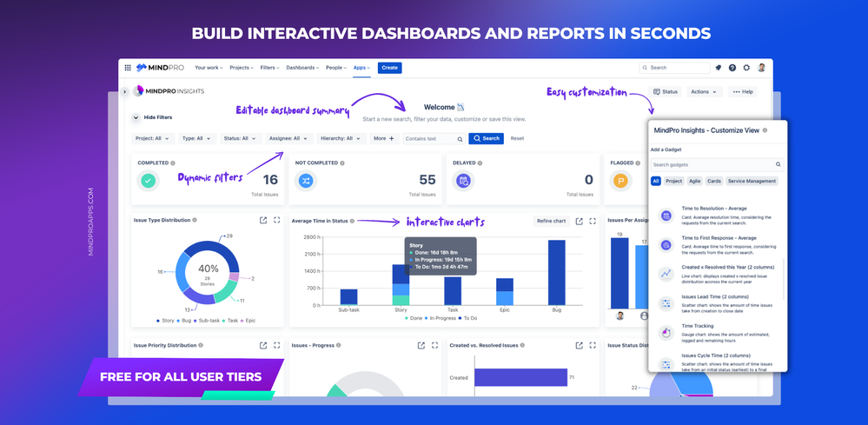Open the Hierarchy: All filter dropdown
868x425 pixels.
click(x=341, y=138)
